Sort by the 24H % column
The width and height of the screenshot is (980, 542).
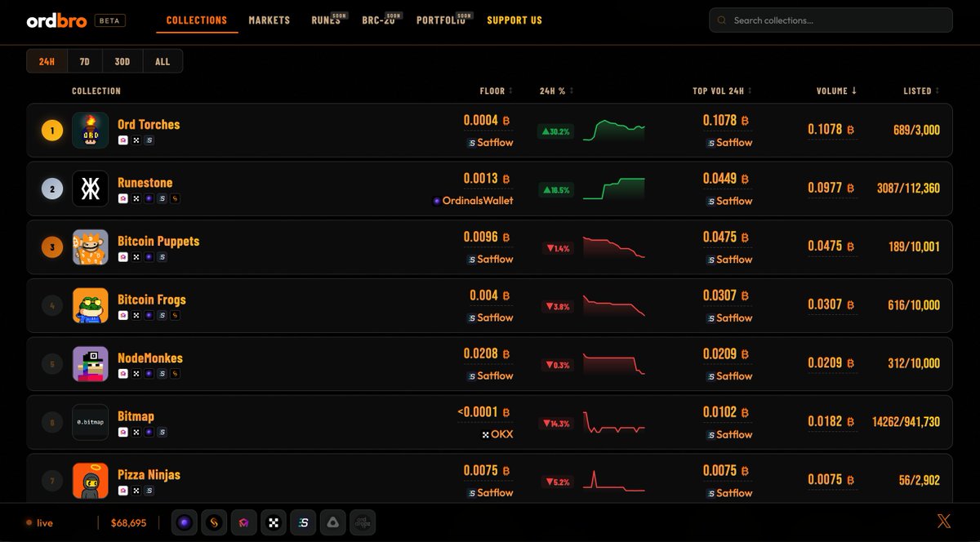pyautogui.click(x=556, y=91)
